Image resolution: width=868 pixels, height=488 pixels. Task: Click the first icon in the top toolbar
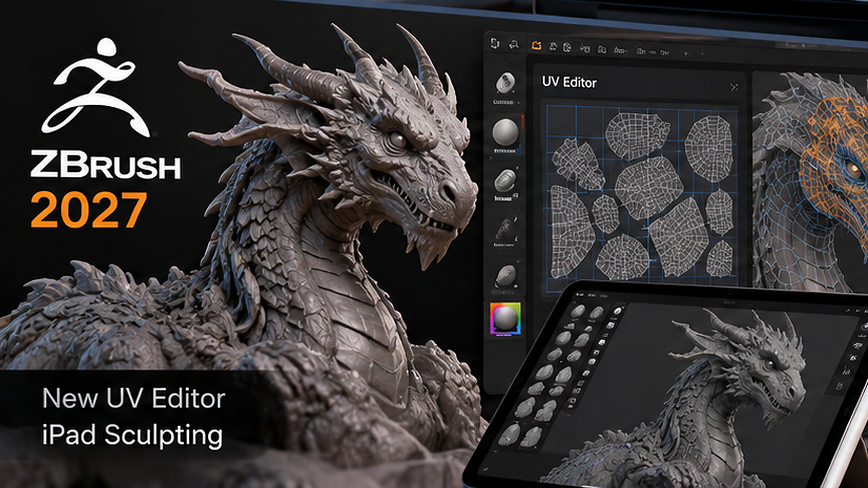click(x=495, y=43)
